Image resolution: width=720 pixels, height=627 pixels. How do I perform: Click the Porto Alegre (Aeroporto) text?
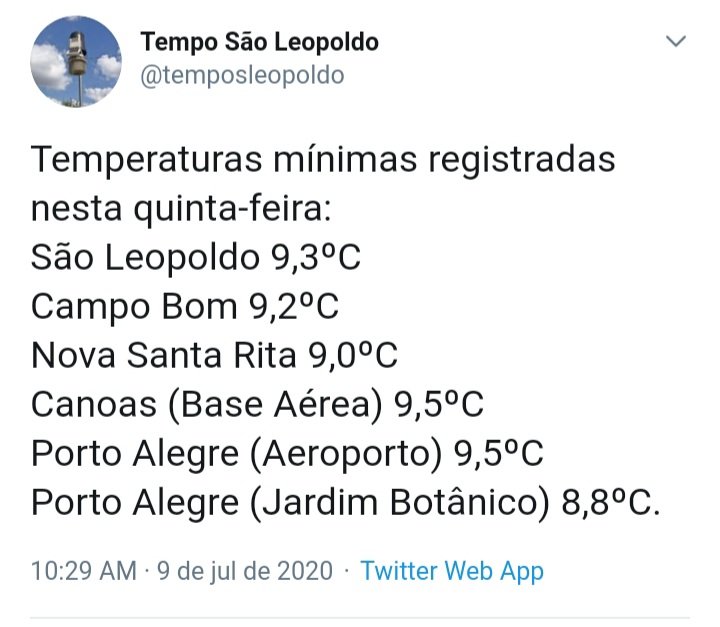(236, 454)
